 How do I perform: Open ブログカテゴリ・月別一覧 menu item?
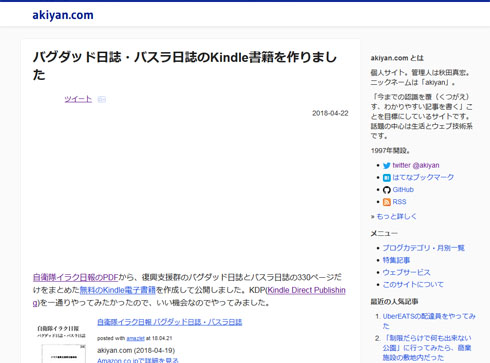[423, 248]
